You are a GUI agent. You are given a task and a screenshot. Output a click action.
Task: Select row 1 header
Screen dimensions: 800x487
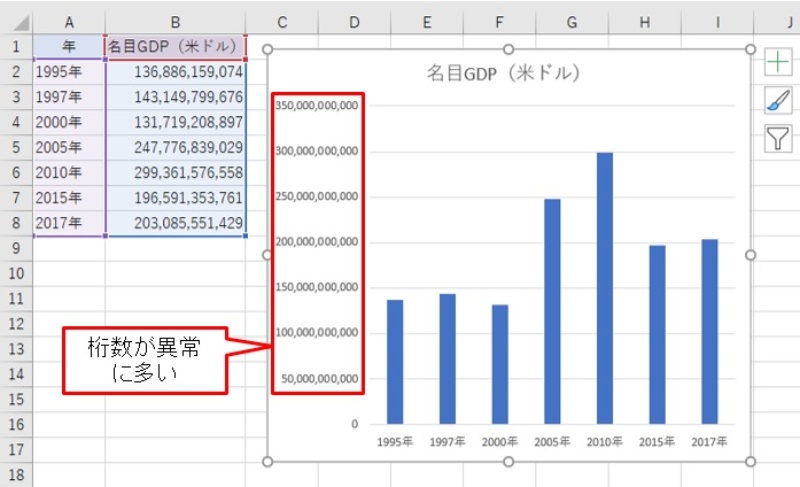[16, 47]
